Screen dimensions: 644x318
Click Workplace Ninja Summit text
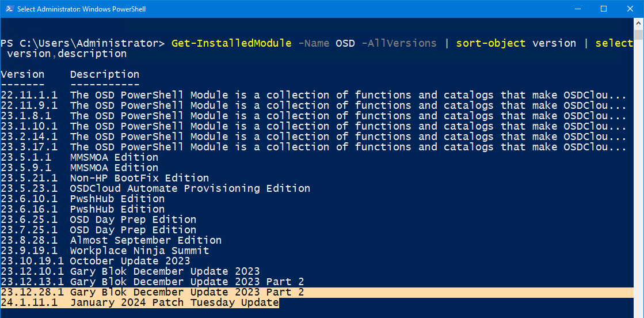click(x=140, y=250)
